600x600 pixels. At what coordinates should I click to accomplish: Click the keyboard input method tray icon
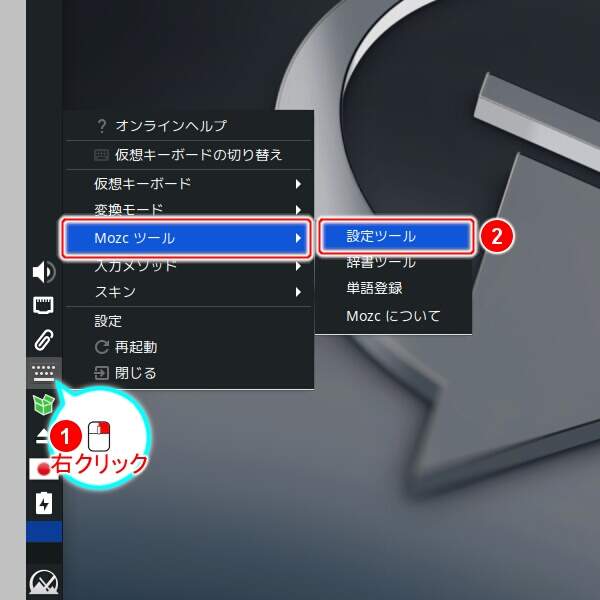(x=44, y=373)
